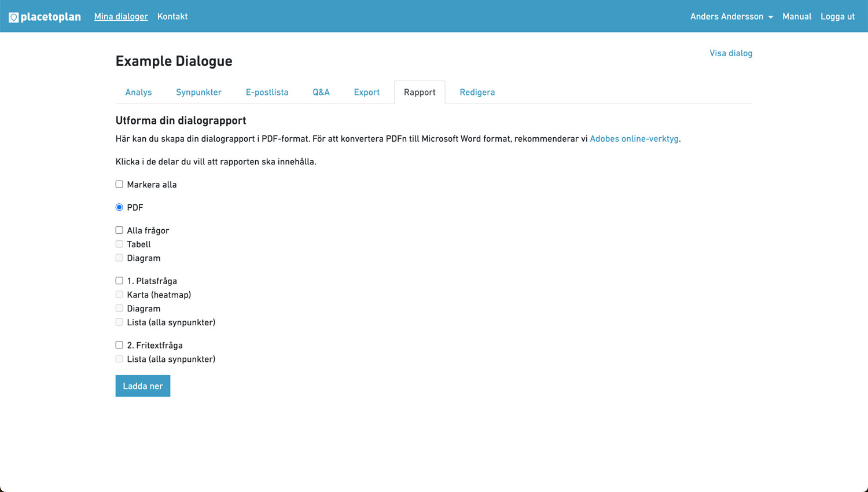The height and width of the screenshot is (492, 868).
Task: Click the Ladda ner button
Action: pos(142,385)
